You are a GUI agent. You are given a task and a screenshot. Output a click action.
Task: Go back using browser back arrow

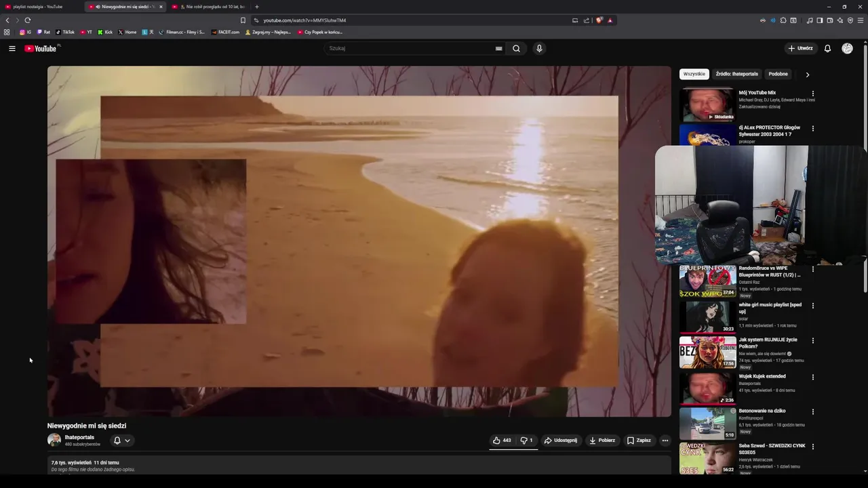(7, 20)
